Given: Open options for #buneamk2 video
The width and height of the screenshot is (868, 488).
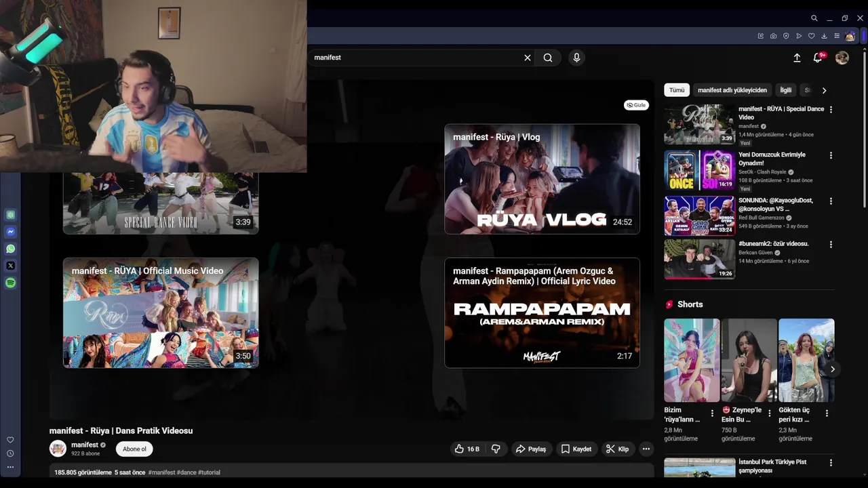Looking at the screenshot, I should [x=831, y=245].
